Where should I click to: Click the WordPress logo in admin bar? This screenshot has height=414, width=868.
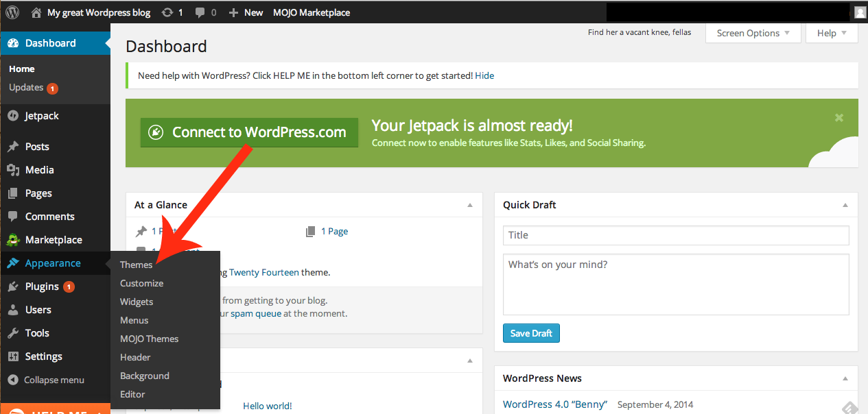(12, 12)
